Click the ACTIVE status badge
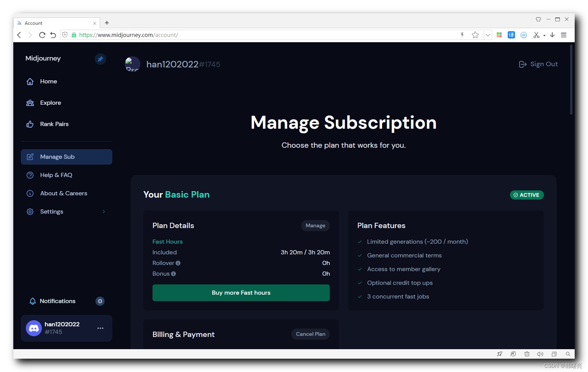The height and width of the screenshot is (372, 588). click(x=527, y=195)
